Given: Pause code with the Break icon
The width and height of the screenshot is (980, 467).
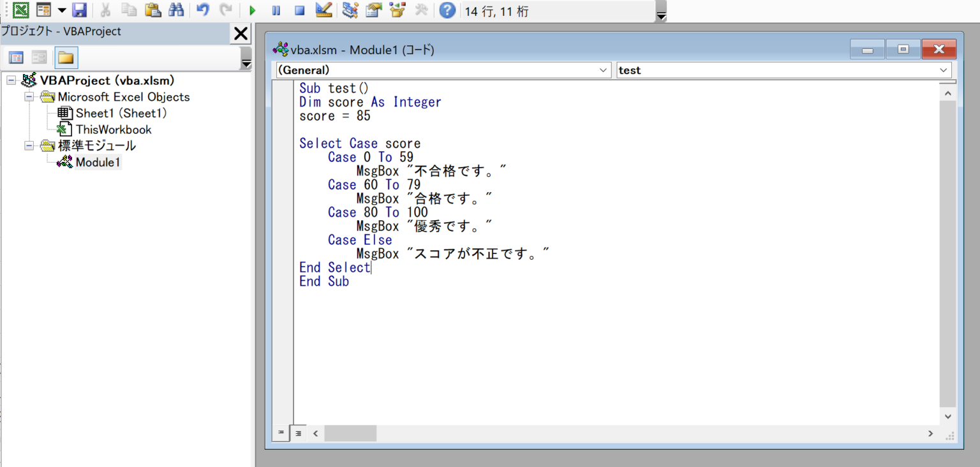Looking at the screenshot, I should point(276,10).
